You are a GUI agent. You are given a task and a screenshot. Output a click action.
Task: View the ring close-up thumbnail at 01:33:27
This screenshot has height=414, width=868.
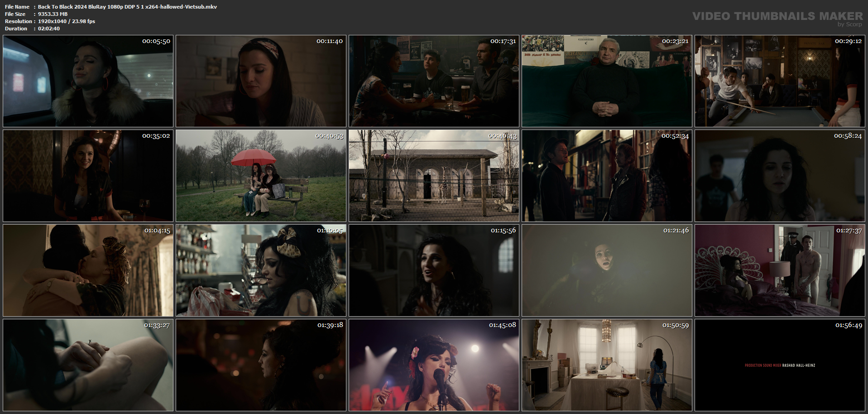coord(88,365)
